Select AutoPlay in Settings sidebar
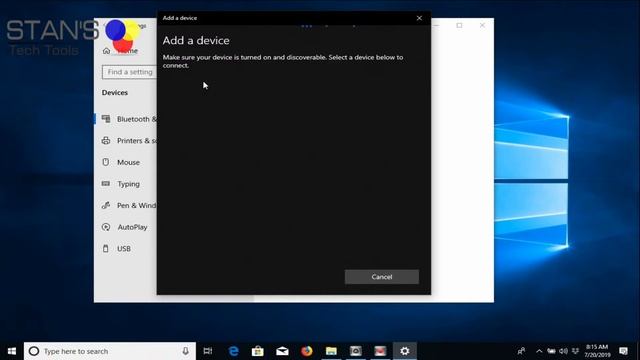The width and height of the screenshot is (640, 360). point(132,227)
